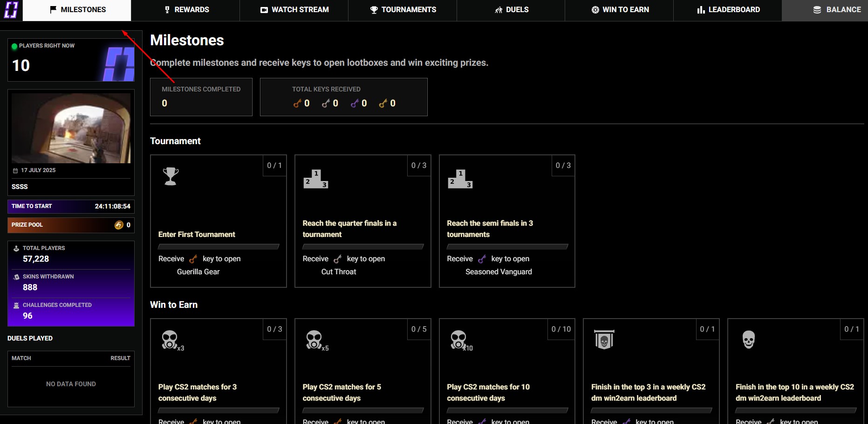Click the tournament preview thumbnail image
The height and width of the screenshot is (424, 868).
71,128
